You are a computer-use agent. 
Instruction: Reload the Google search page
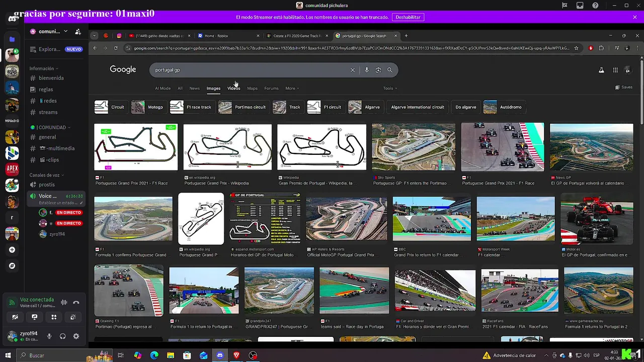tap(115, 48)
